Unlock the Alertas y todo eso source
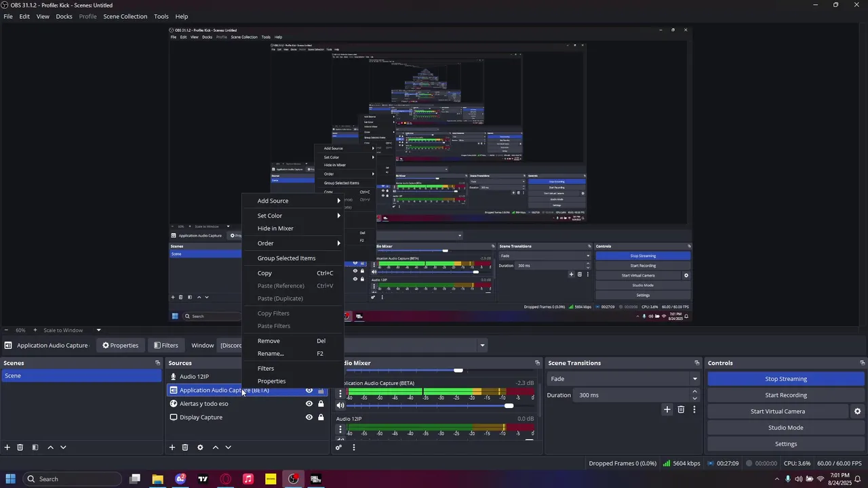This screenshot has width=868, height=488. [x=321, y=404]
